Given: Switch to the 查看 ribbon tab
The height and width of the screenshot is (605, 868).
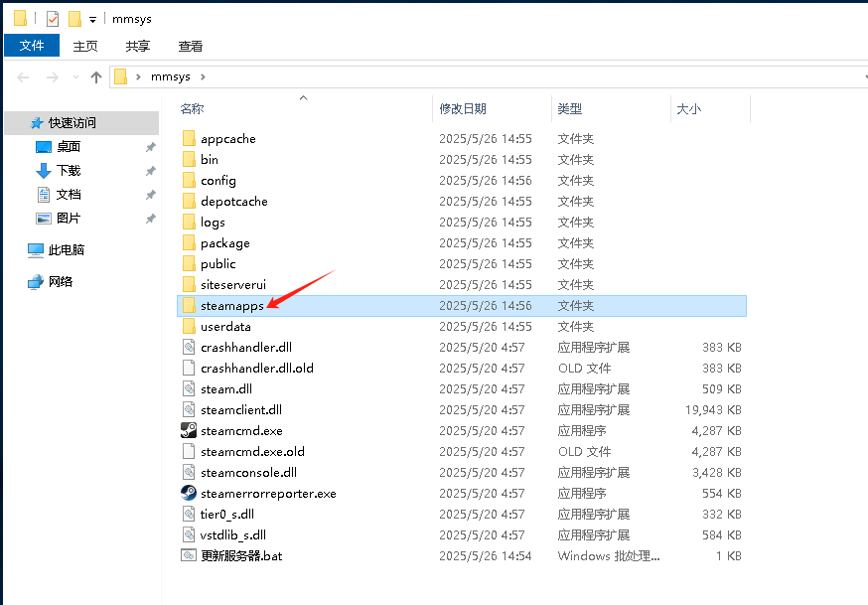Looking at the screenshot, I should [x=191, y=46].
